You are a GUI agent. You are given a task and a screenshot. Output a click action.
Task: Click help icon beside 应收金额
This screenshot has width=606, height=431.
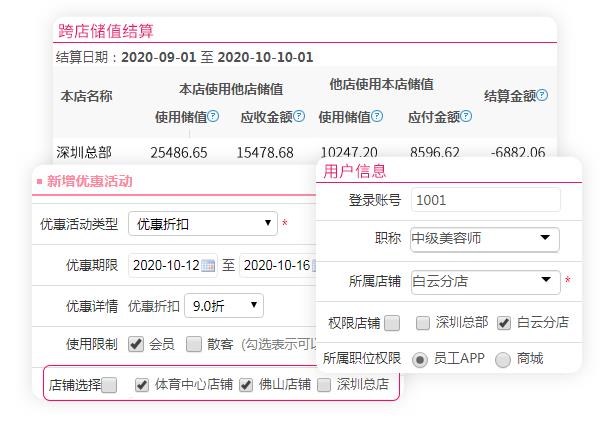(x=299, y=117)
